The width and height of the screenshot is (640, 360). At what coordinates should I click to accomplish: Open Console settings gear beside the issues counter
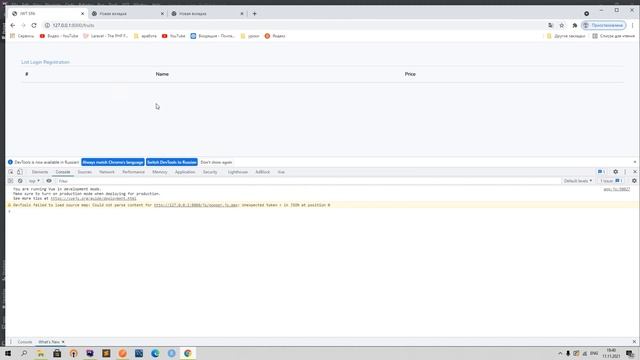pos(634,181)
